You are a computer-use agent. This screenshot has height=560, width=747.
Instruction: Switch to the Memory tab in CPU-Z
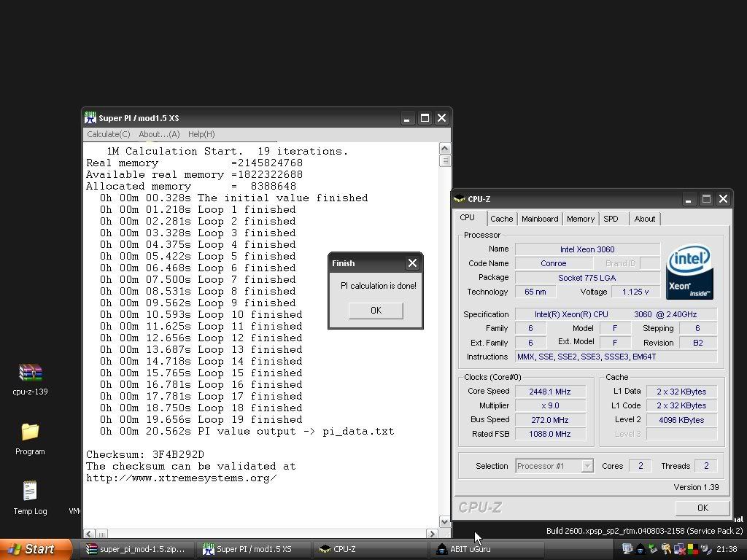click(x=580, y=219)
